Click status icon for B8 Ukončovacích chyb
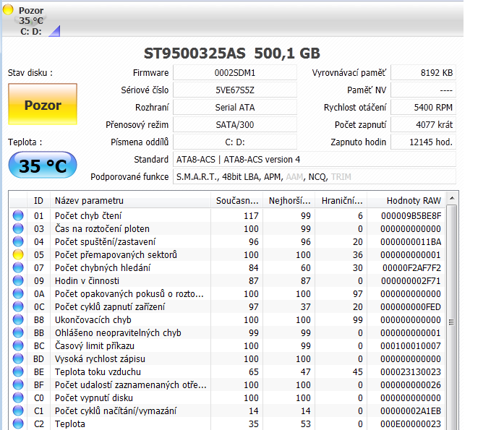The width and height of the screenshot is (504, 430). click(x=18, y=319)
